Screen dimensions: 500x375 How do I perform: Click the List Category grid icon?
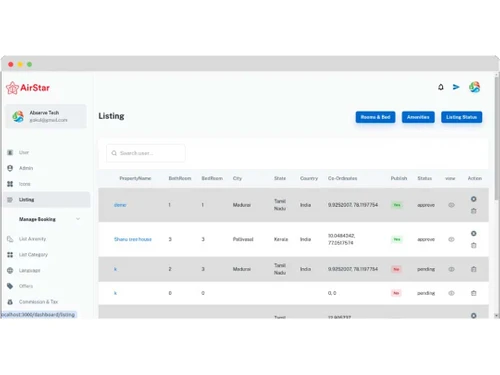pos(10,255)
